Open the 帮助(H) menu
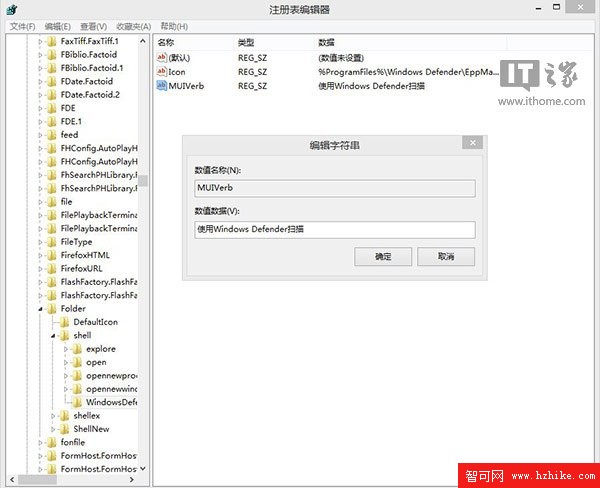Screen dimensions: 600x488 (x=174, y=26)
